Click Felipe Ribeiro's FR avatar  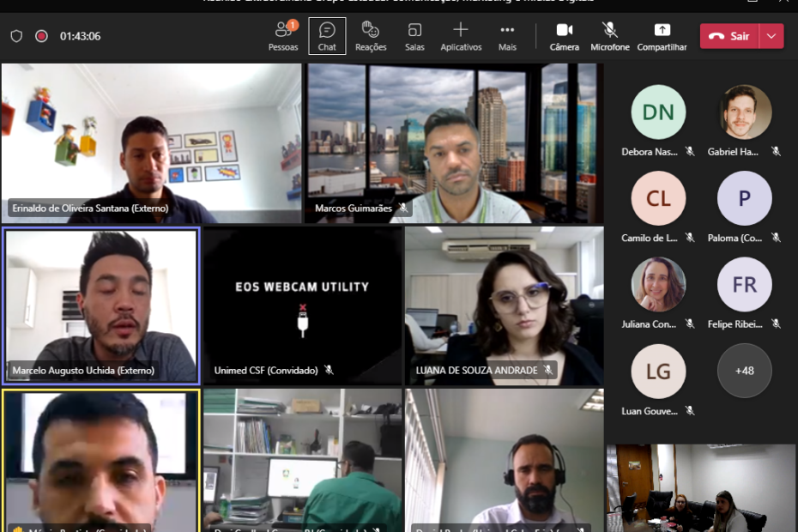pos(744,285)
